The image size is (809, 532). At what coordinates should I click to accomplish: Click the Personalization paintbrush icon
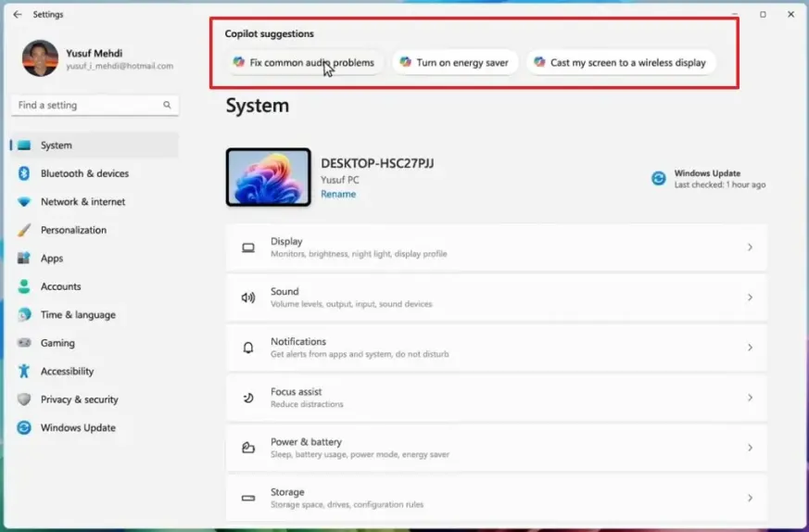[x=24, y=230]
